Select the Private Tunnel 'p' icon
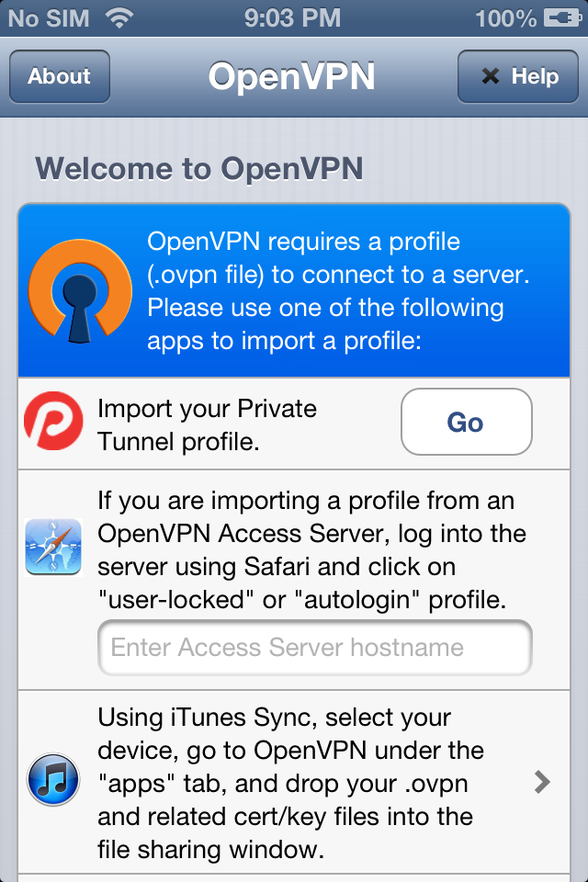 (53, 422)
